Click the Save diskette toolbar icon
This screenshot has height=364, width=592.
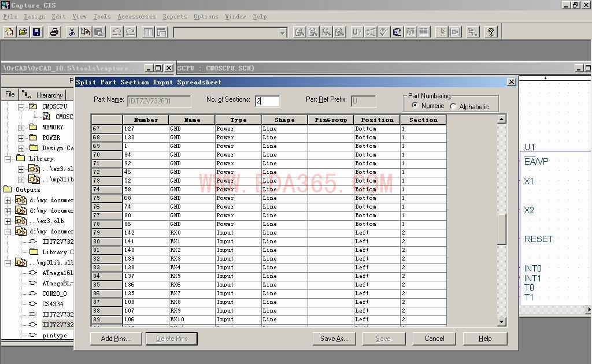(x=36, y=32)
